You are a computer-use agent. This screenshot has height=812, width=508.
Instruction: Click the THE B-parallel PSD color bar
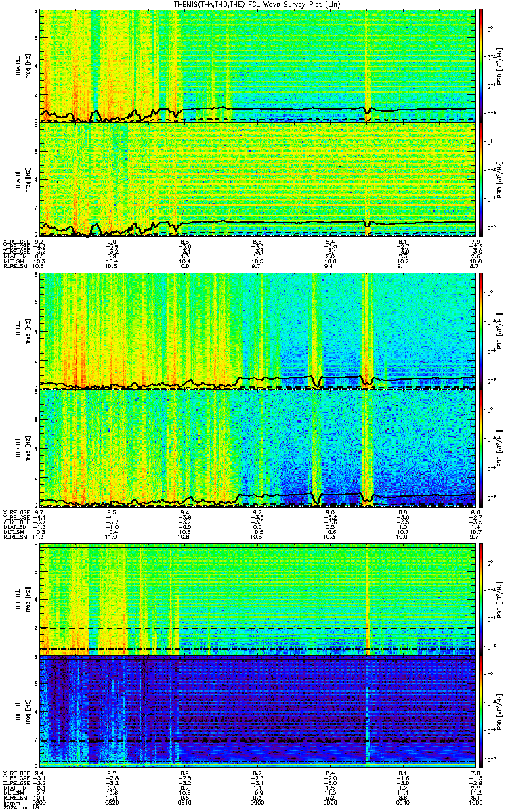[482, 712]
